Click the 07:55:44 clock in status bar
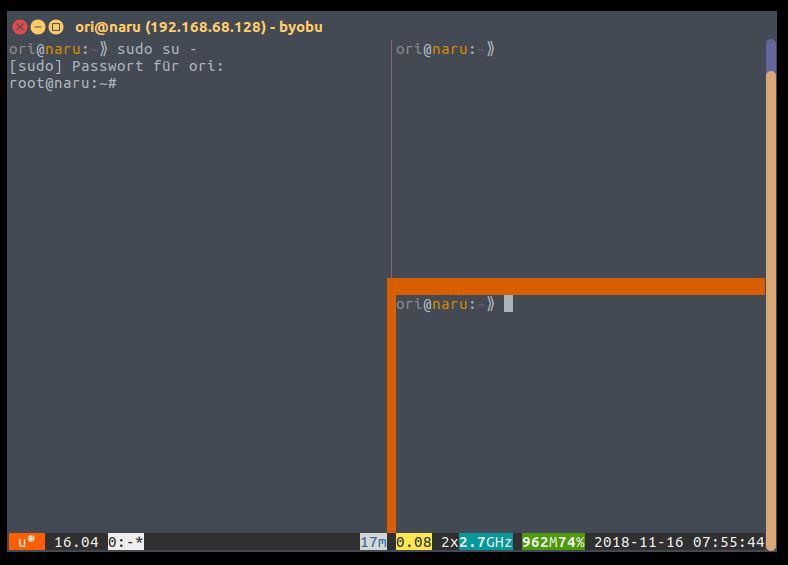Screen dimensions: 788x565 point(728,542)
